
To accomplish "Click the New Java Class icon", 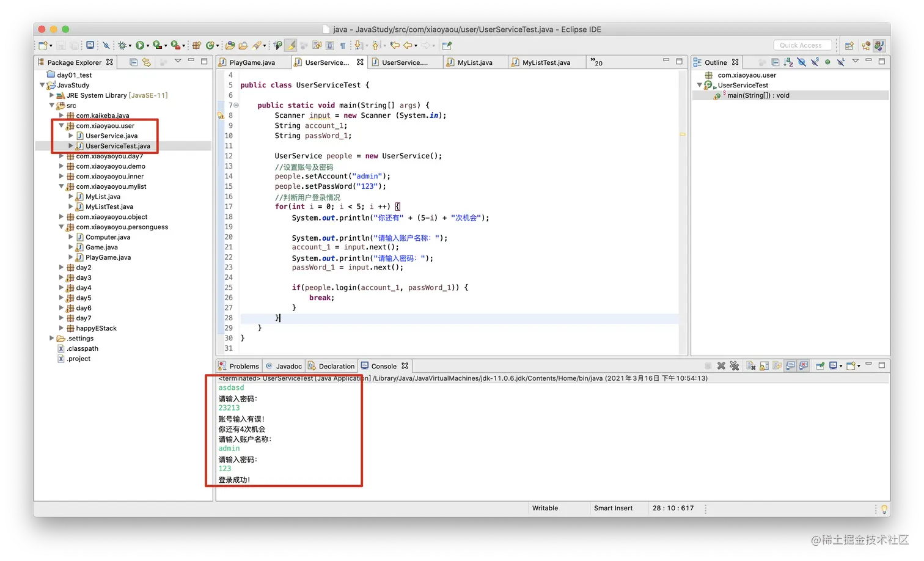I will click(210, 45).
